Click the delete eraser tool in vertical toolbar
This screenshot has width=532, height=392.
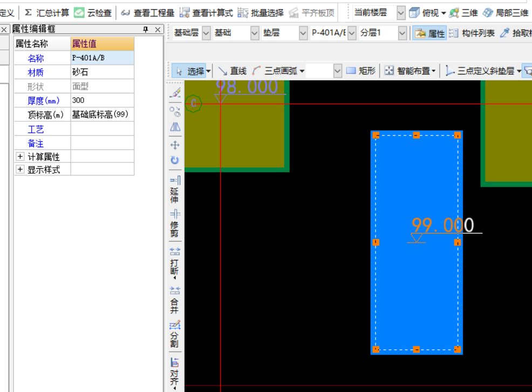click(x=175, y=93)
